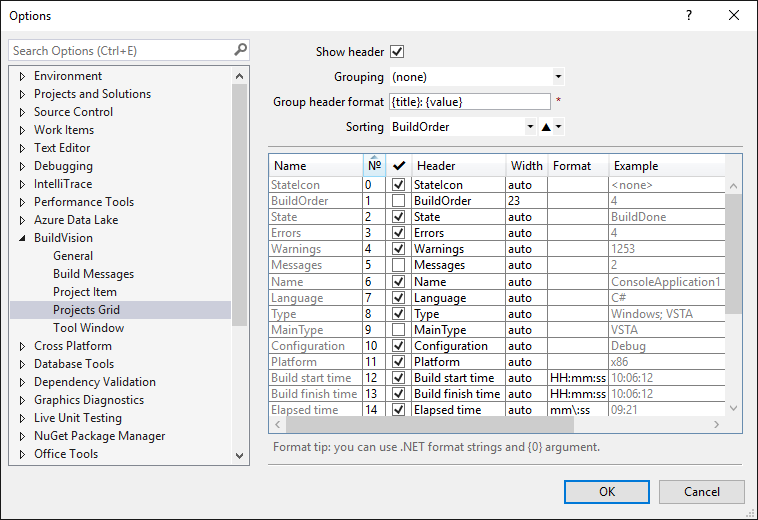Uncheck the Show header checkbox
Screen dimensions: 758x520
point(397,52)
